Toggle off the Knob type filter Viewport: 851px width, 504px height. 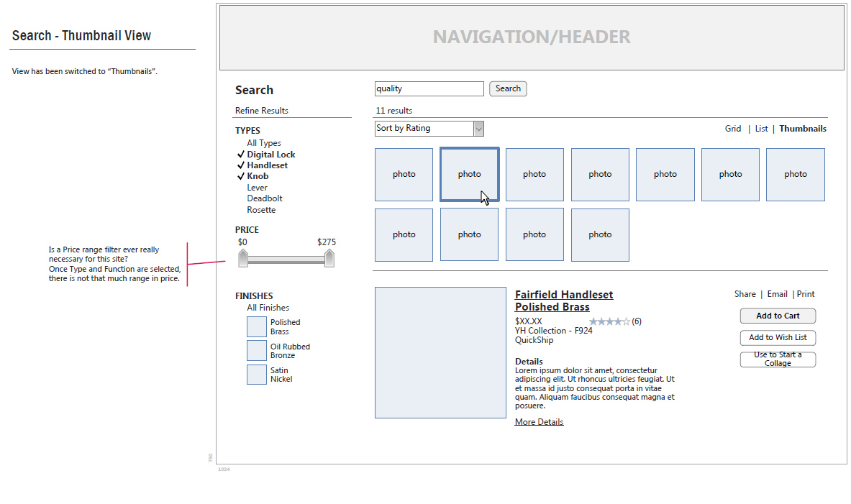tap(258, 176)
